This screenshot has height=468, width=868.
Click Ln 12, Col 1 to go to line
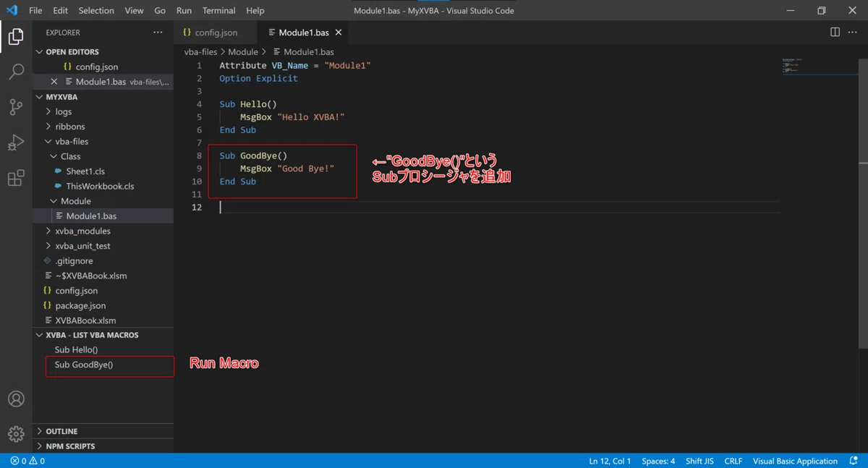pos(610,461)
